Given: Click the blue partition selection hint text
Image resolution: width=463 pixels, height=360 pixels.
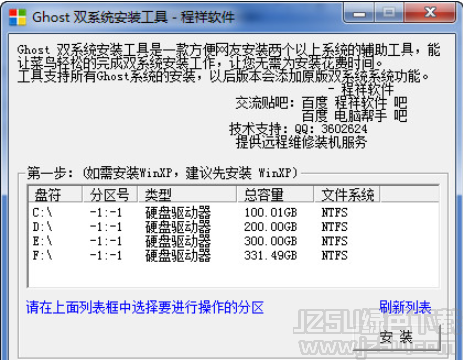Looking at the screenshot, I should pyautogui.click(x=145, y=307).
